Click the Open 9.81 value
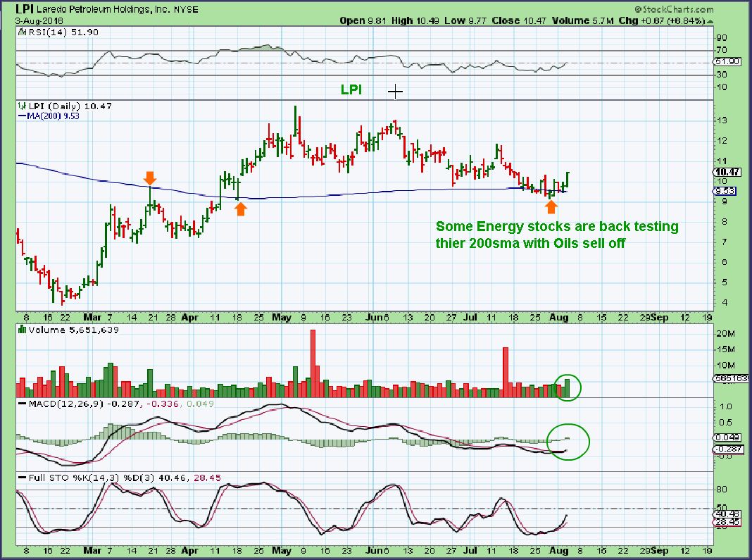The image size is (752, 560). [x=363, y=20]
